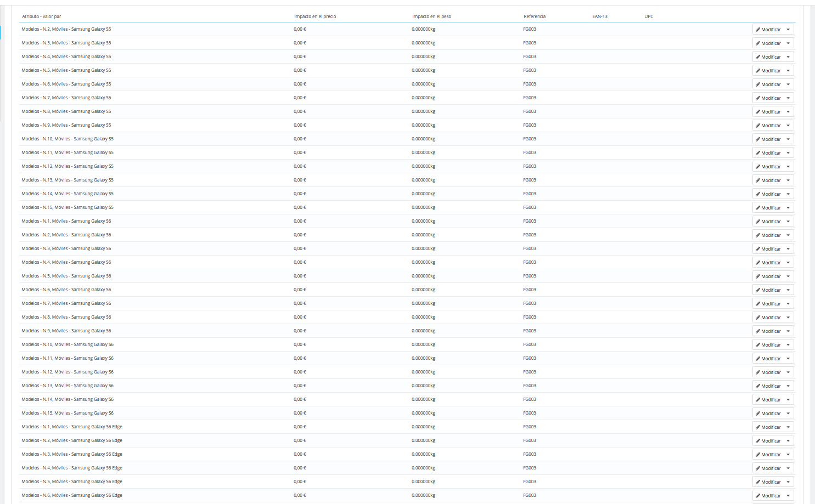Click Modificar for N.2 Samsung Galaxy S5
Viewport: 815px width, 504px height.
coord(768,30)
